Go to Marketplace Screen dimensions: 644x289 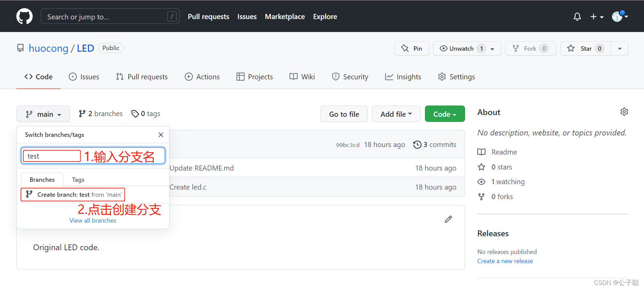coord(285,16)
